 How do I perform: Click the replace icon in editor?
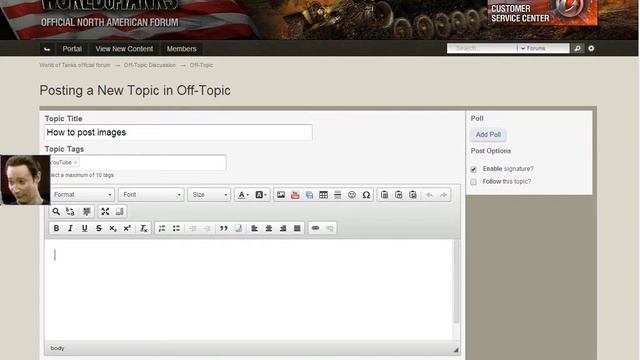pos(70,211)
